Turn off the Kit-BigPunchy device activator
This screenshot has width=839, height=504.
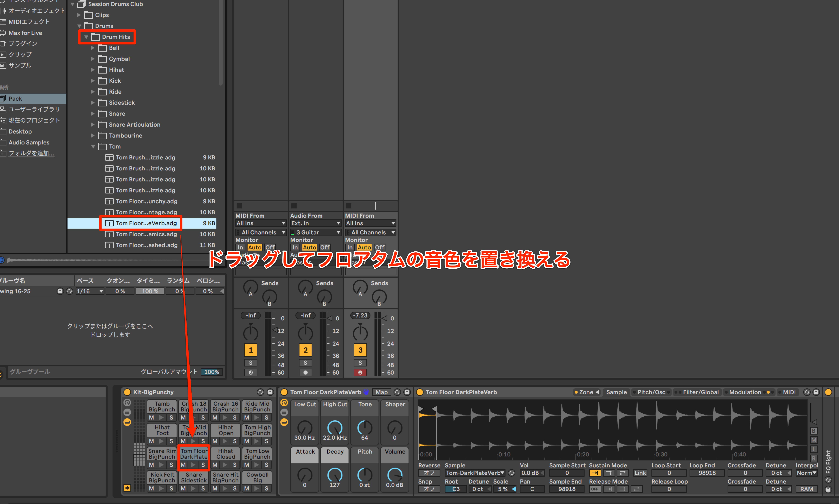127,392
